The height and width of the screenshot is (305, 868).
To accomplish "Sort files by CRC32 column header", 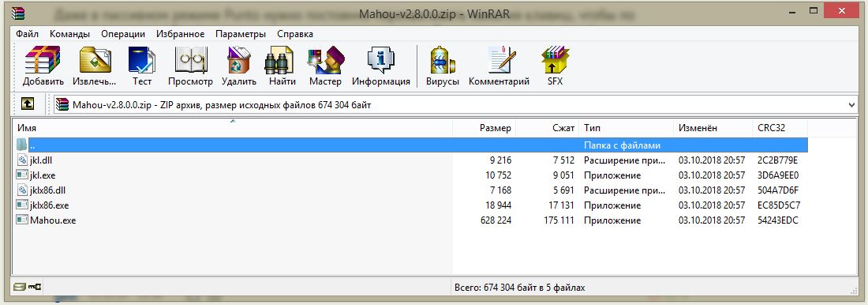I will [x=780, y=128].
